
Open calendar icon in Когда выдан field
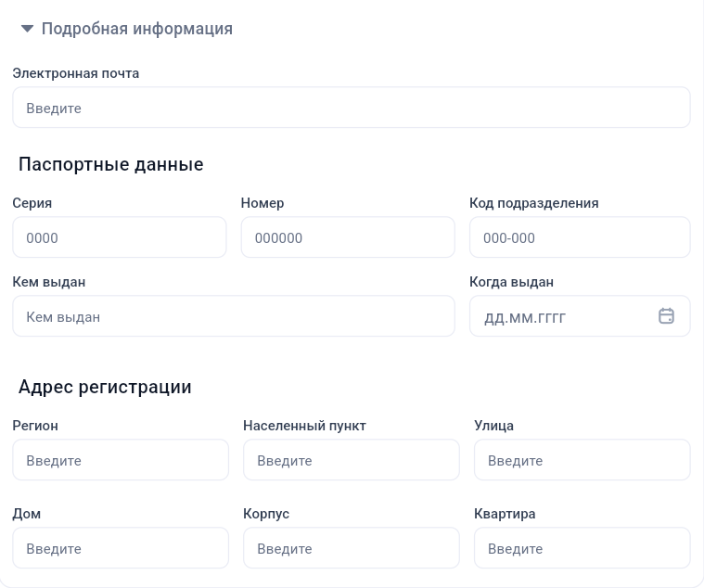[666, 316]
